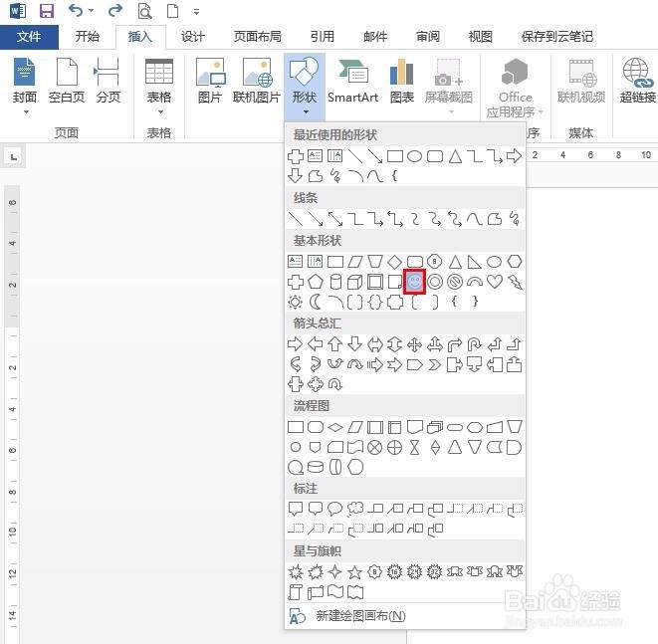Screen dimensions: 658x644
Task: Click the Online Video (联机视频) button
Action: pyautogui.click(x=581, y=81)
